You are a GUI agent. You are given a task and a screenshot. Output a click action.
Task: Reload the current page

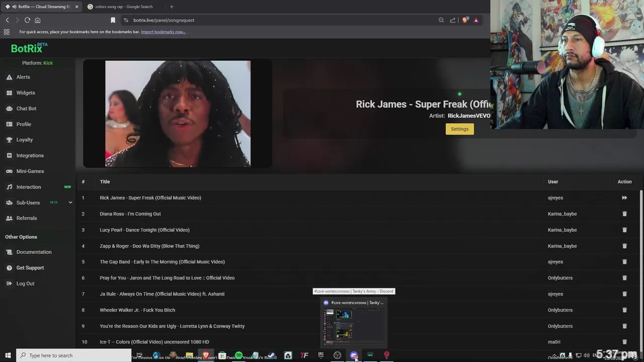click(27, 20)
